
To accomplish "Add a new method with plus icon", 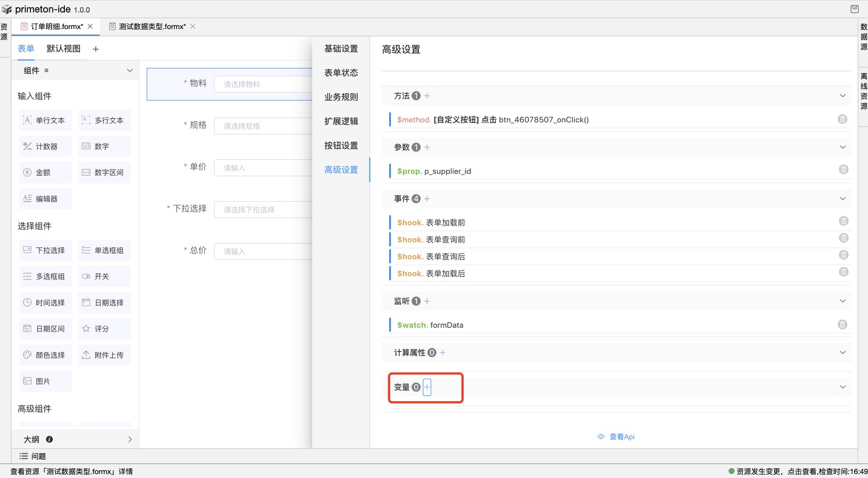I will coord(427,96).
